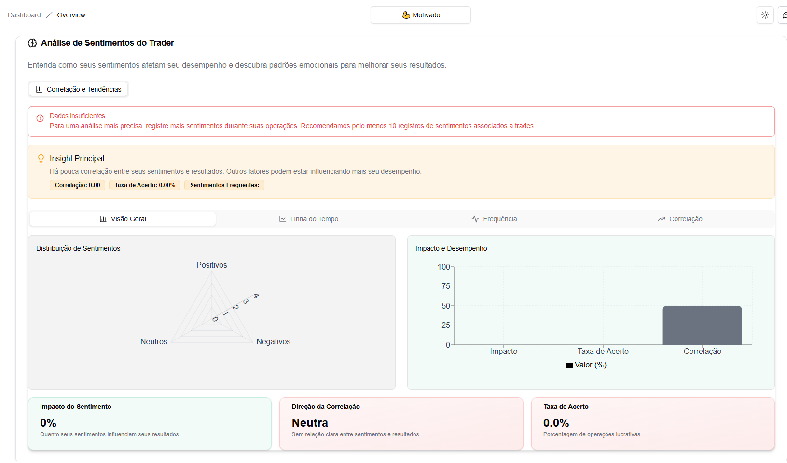Click the partially visible button at top right edge
The height and width of the screenshot is (463, 787).
pyautogui.click(x=782, y=15)
